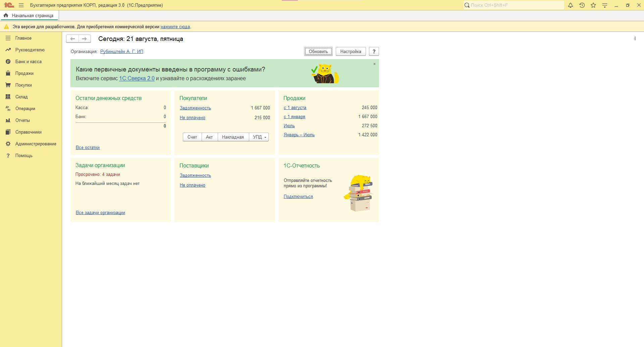This screenshot has width=644, height=347.
Task: Open notifications bell icon
Action: [x=571, y=5]
